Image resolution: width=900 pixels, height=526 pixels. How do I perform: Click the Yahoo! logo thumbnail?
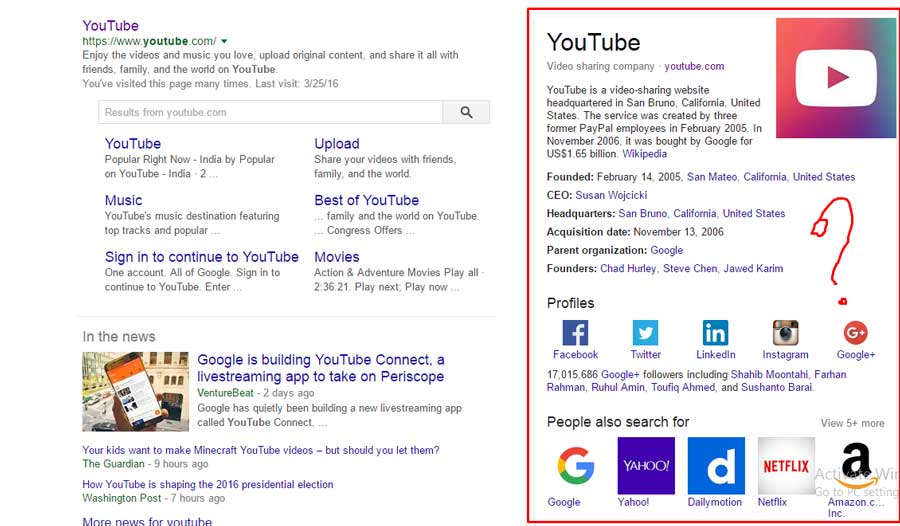[646, 466]
